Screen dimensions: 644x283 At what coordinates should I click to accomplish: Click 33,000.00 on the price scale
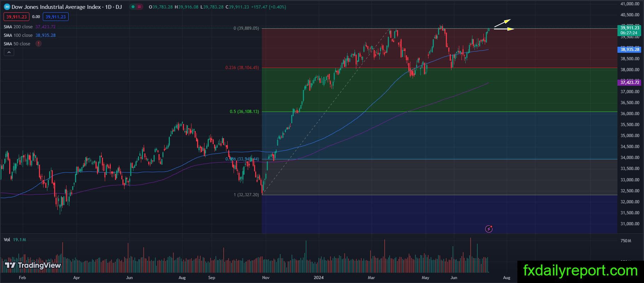click(x=630, y=180)
